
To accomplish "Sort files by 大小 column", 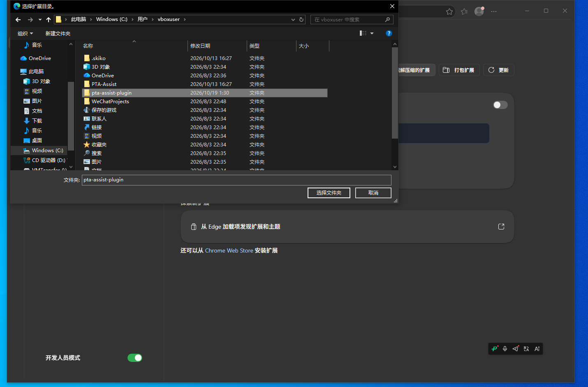I will click(313, 46).
